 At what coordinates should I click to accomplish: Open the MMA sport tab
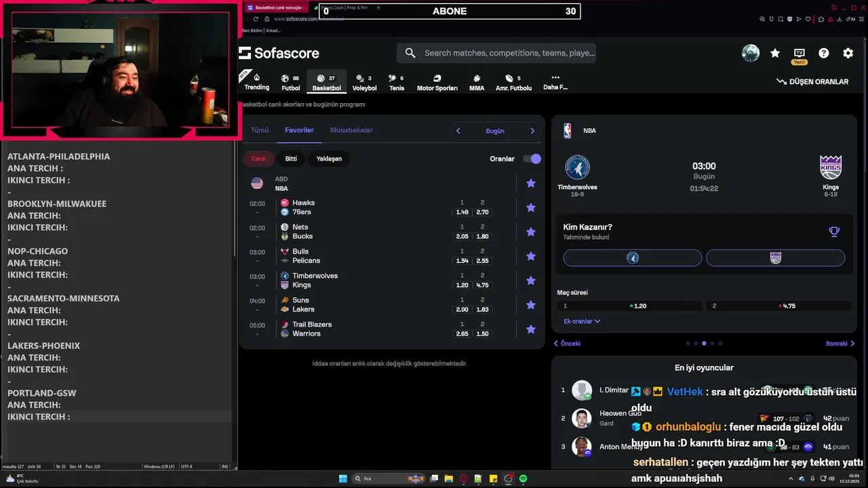click(x=477, y=82)
